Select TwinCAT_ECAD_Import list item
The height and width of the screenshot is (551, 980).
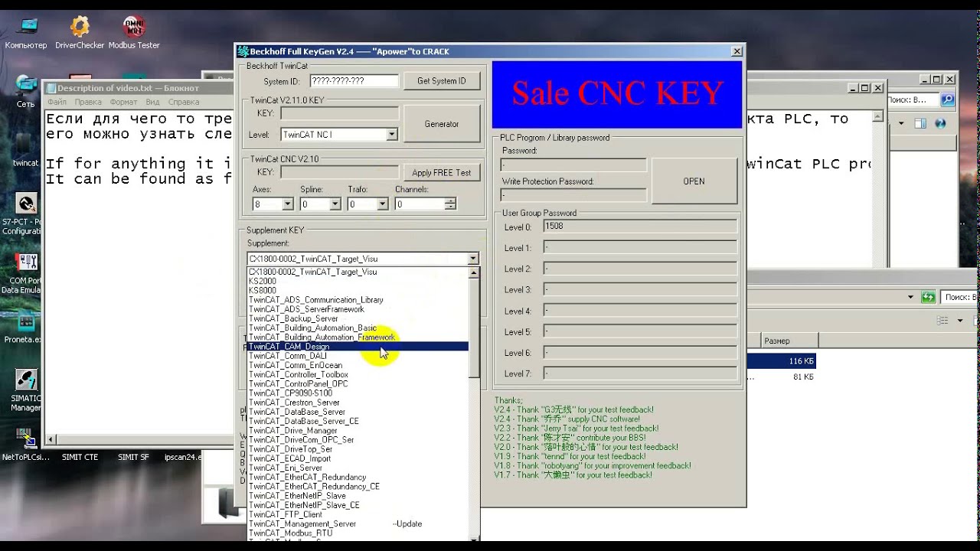pos(358,458)
